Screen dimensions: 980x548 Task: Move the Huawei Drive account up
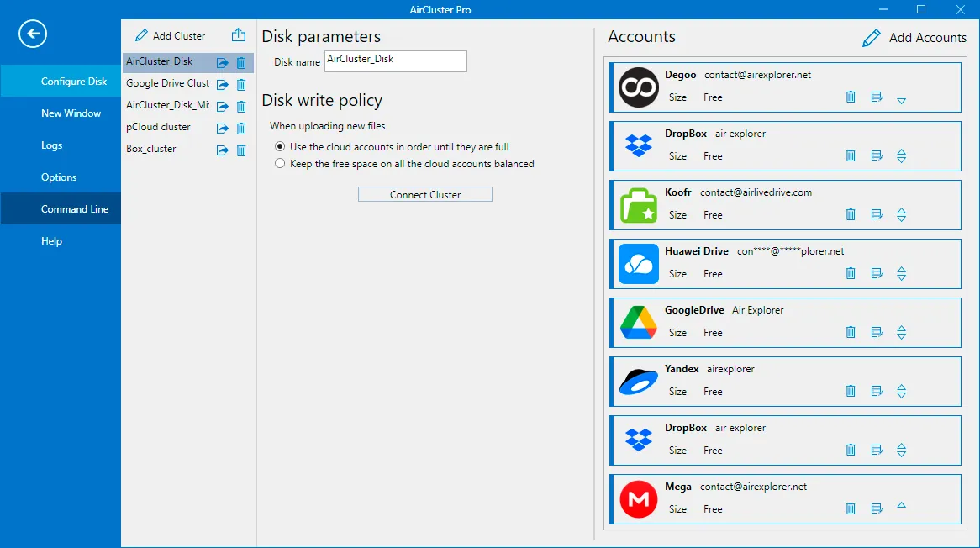pos(901,270)
